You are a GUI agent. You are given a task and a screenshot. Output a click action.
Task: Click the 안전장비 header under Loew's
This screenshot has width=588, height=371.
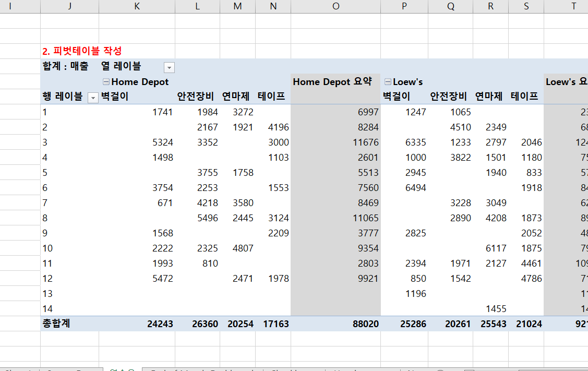coord(449,97)
